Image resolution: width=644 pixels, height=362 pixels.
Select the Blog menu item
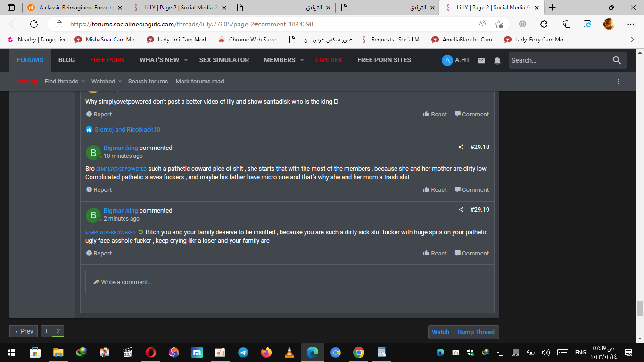66,60
